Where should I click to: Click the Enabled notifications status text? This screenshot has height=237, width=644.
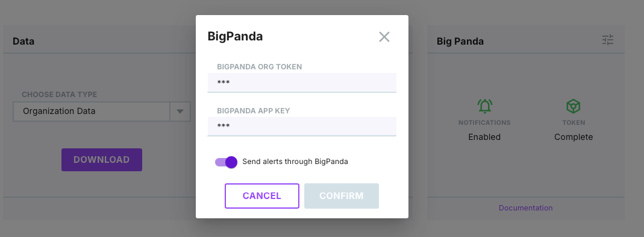(x=484, y=137)
